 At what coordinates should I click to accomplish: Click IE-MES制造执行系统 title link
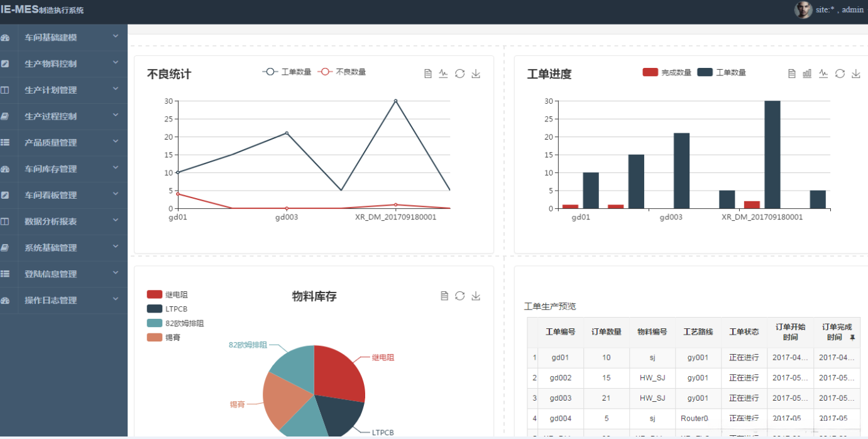[41, 9]
